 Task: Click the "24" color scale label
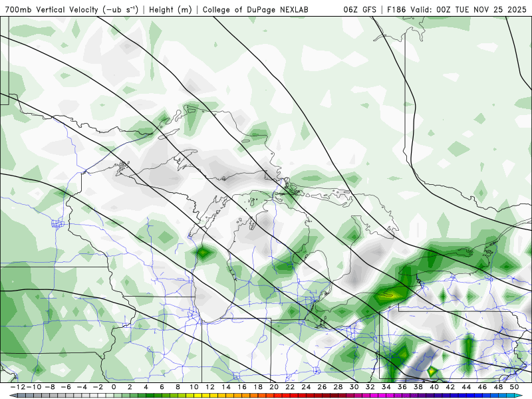coord(306,387)
